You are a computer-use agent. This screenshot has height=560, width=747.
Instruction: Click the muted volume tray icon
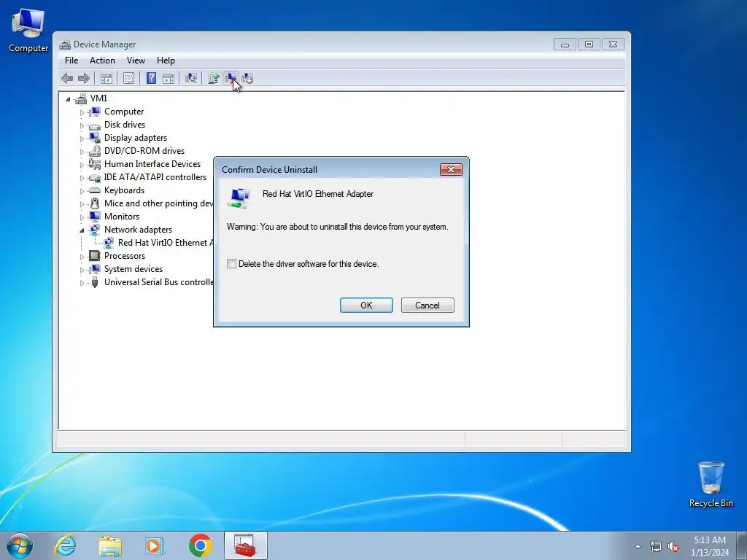(x=673, y=546)
